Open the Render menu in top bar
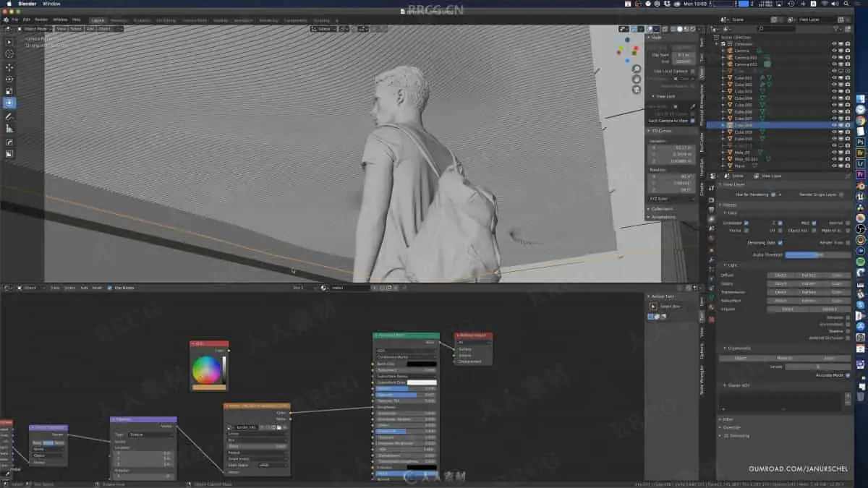Image resolution: width=868 pixels, height=488 pixels. [41, 20]
